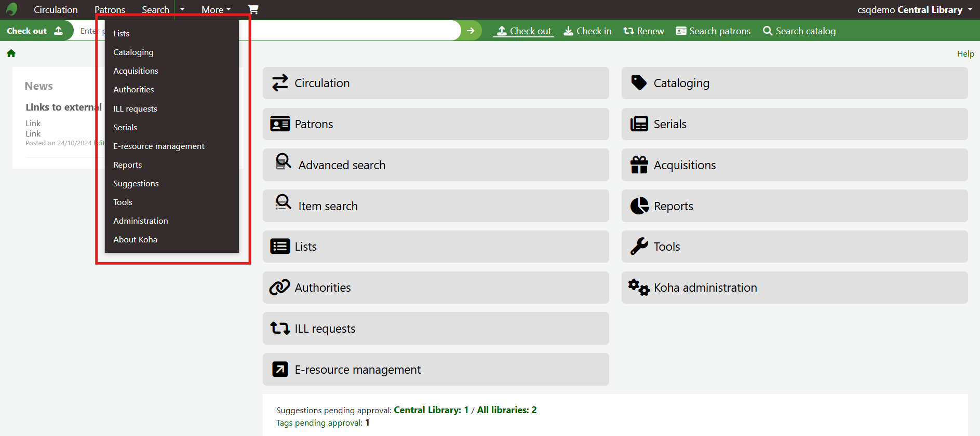Open the shopping cart icon

[253, 9]
